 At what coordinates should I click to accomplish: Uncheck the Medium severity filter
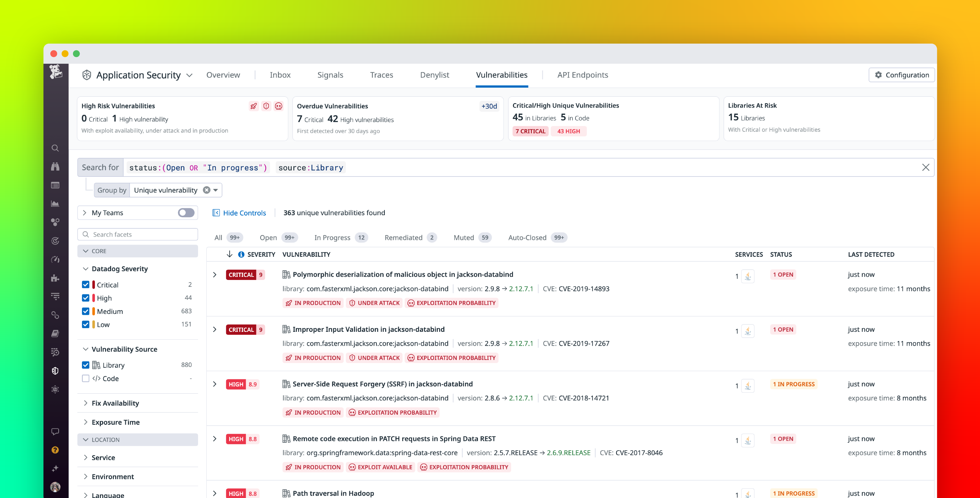[x=86, y=311]
